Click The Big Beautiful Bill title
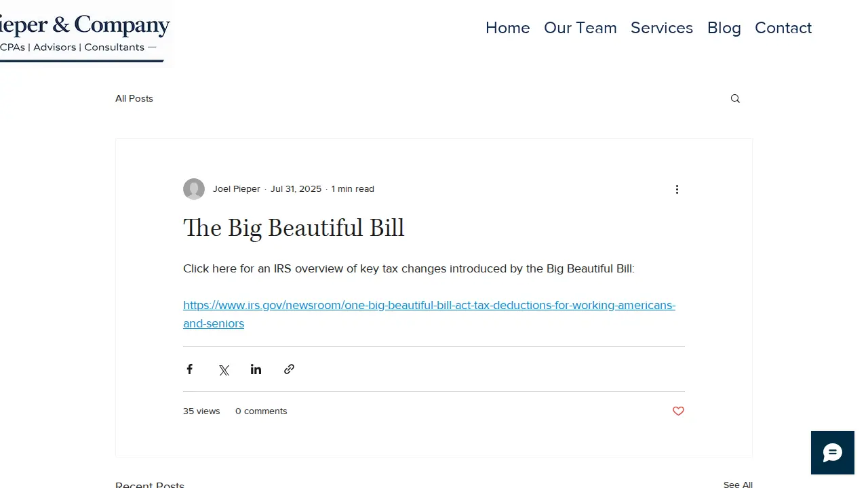The height and width of the screenshot is (488, 868). tap(294, 228)
